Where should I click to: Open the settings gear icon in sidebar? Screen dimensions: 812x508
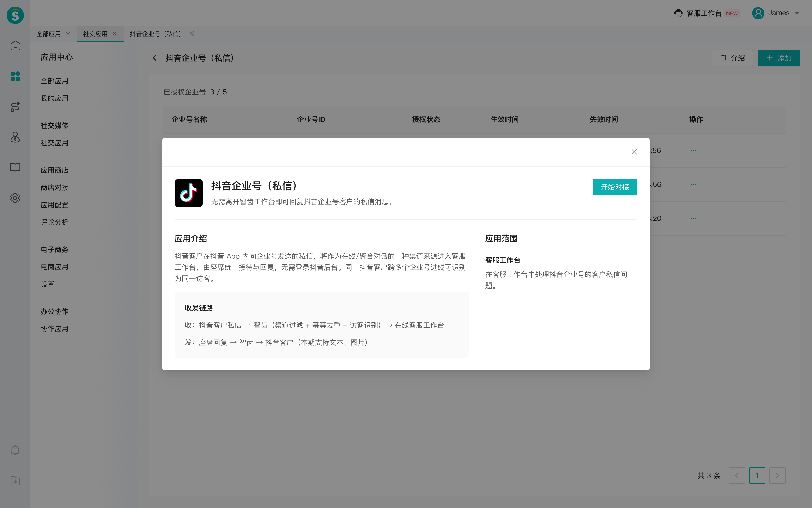coord(15,198)
